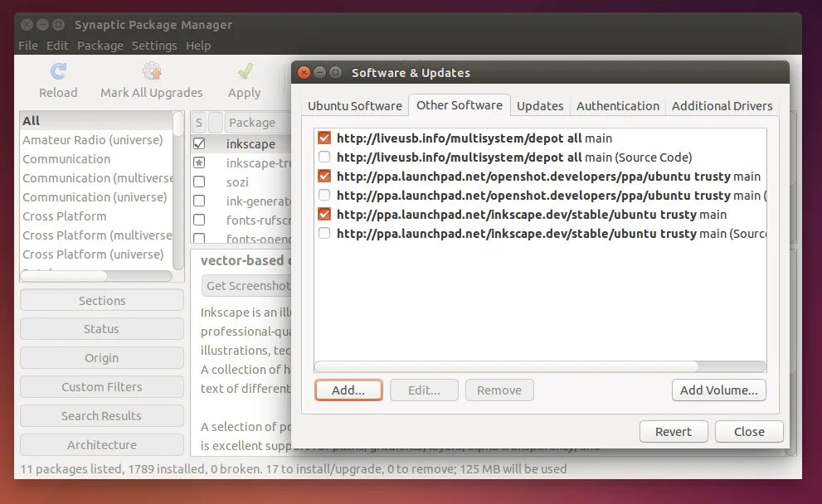This screenshot has height=504, width=822.
Task: Click the Search Results button
Action: tap(102, 415)
